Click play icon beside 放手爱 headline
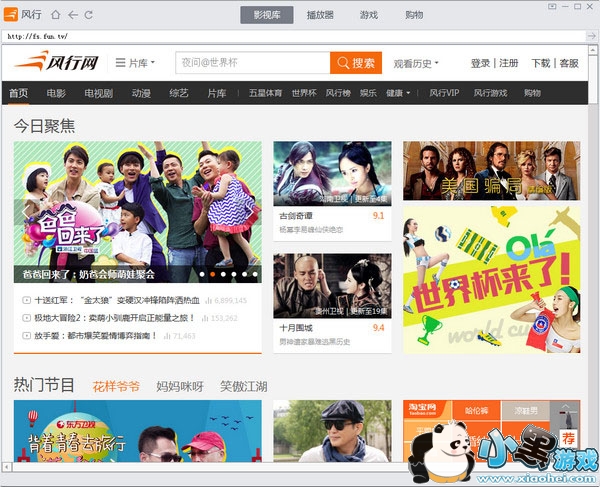The image size is (600, 487). [x=26, y=336]
